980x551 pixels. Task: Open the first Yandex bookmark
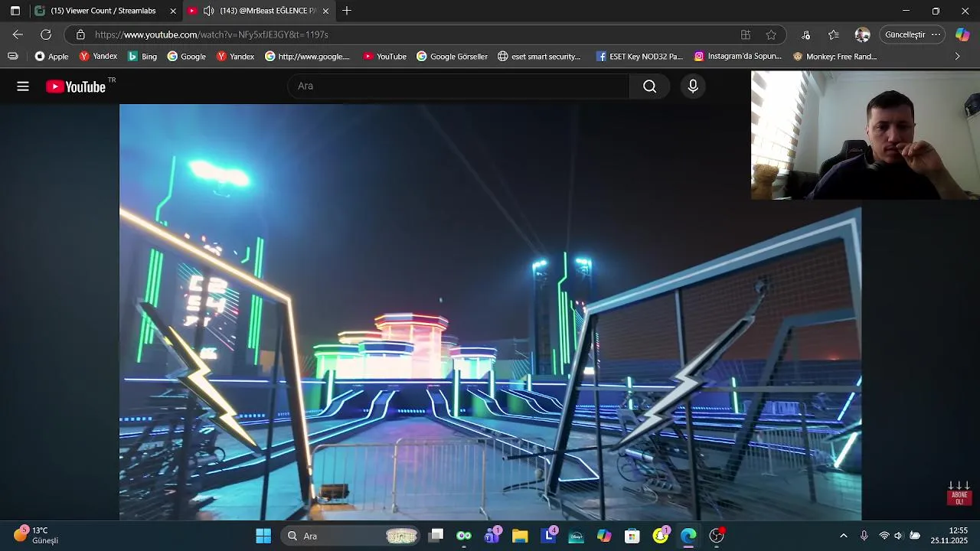(x=98, y=56)
